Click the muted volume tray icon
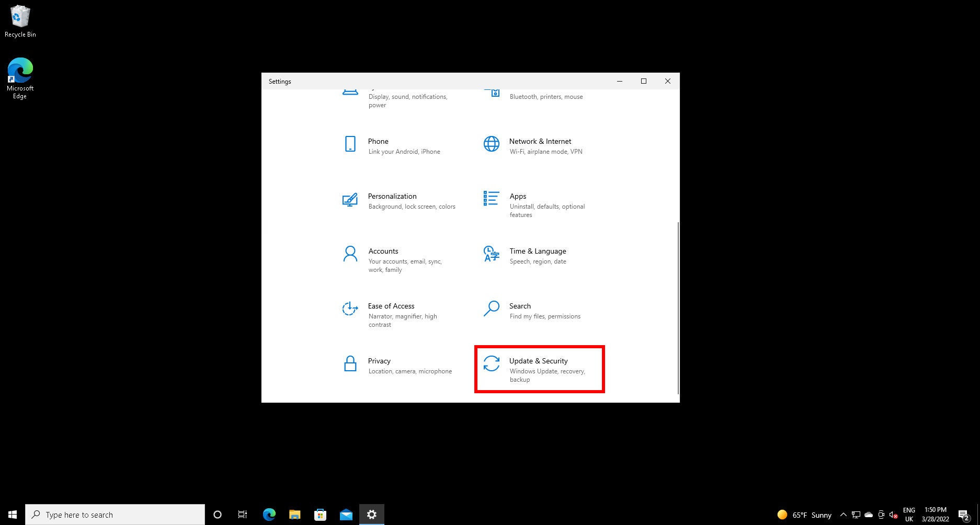 point(894,515)
